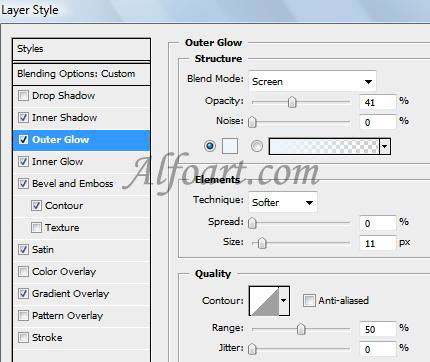Select the solid color radio button

(x=210, y=146)
